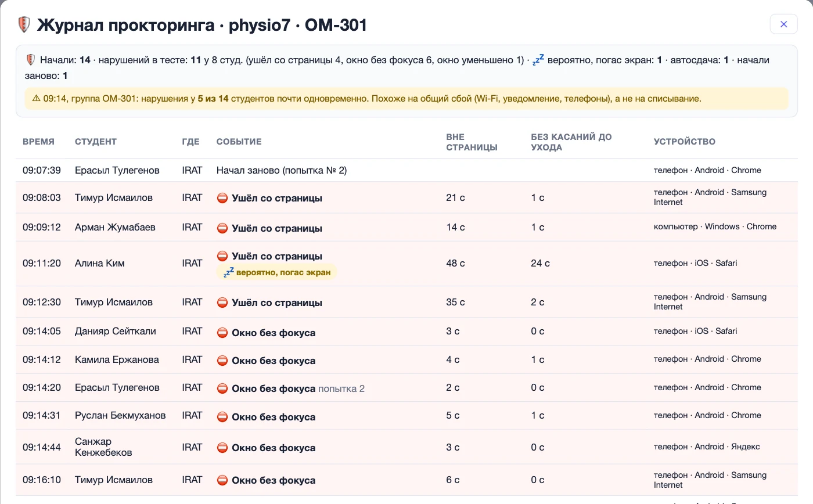
Task: Click the no-entry icon in the 09:08:03 row
Action: point(222,198)
